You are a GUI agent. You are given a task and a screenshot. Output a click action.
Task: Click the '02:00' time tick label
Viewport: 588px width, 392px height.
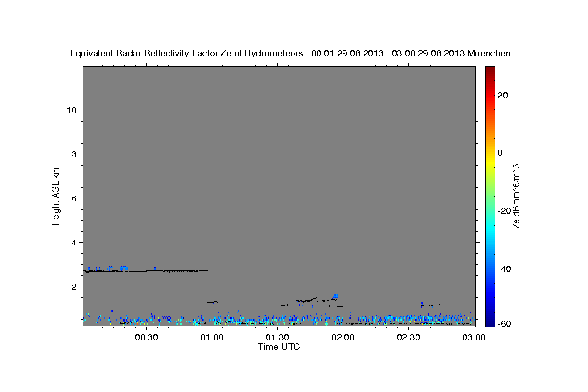(343, 337)
